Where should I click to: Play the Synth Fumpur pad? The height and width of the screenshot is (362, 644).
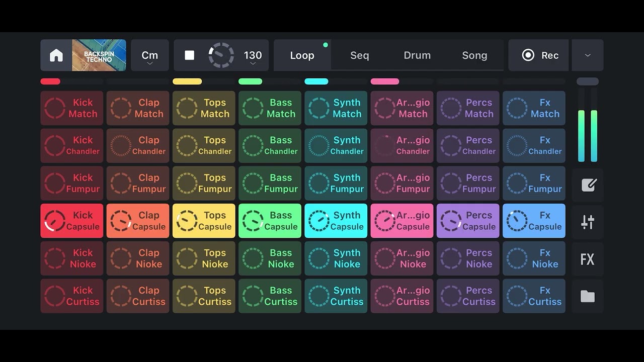[x=336, y=184]
